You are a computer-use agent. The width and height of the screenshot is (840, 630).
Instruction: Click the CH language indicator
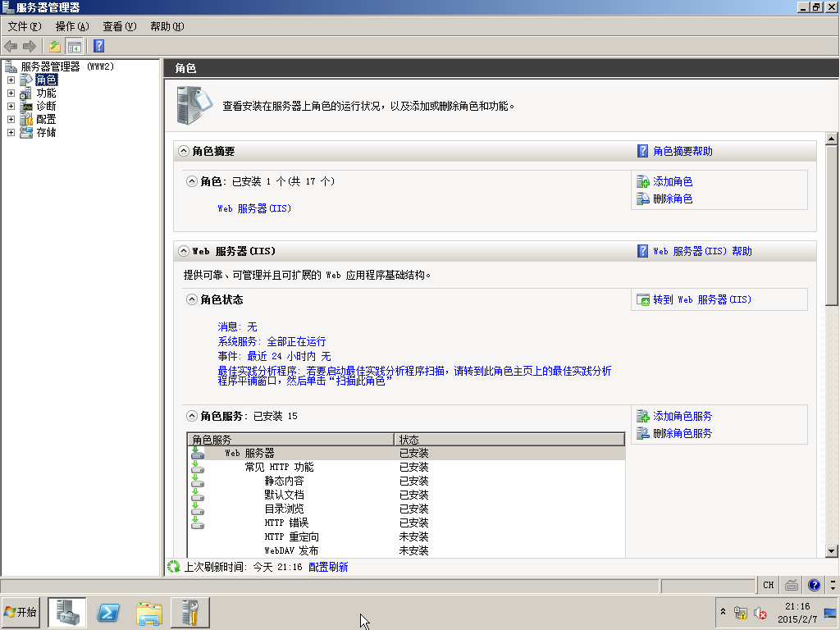tap(768, 585)
